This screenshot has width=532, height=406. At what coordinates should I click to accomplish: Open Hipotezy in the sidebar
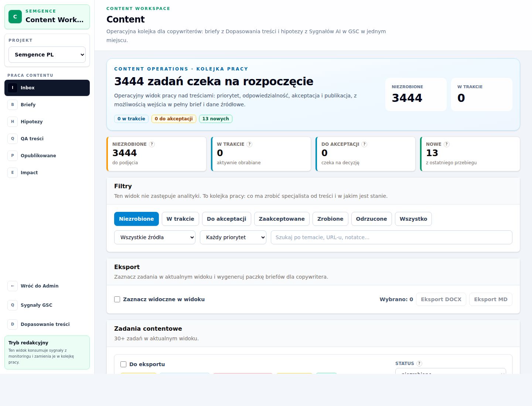coord(47,122)
